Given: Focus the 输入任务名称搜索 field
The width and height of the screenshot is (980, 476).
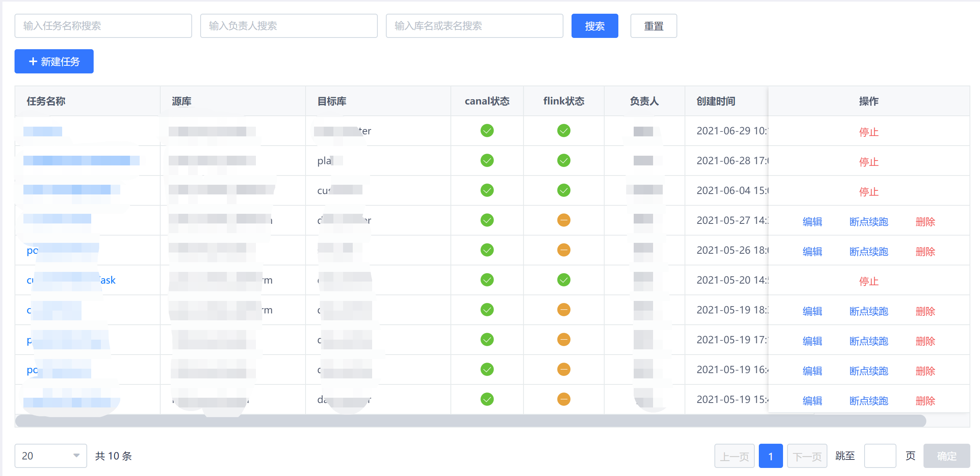Looking at the screenshot, I should [103, 26].
